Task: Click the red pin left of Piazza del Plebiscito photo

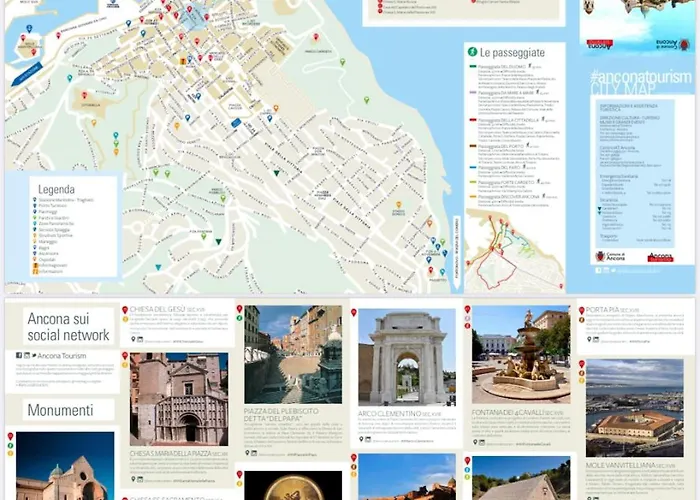Action: pyautogui.click(x=239, y=308)
